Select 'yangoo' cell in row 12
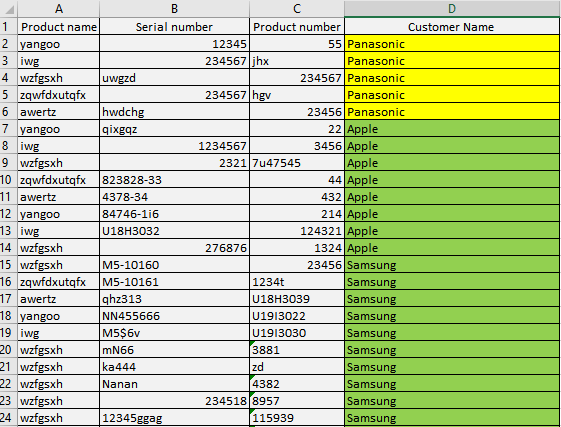Screen dimensions: 561x427 [x=59, y=213]
